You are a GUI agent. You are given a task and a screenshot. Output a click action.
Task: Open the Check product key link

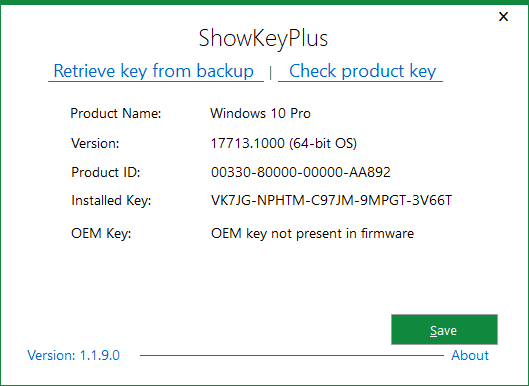363,71
